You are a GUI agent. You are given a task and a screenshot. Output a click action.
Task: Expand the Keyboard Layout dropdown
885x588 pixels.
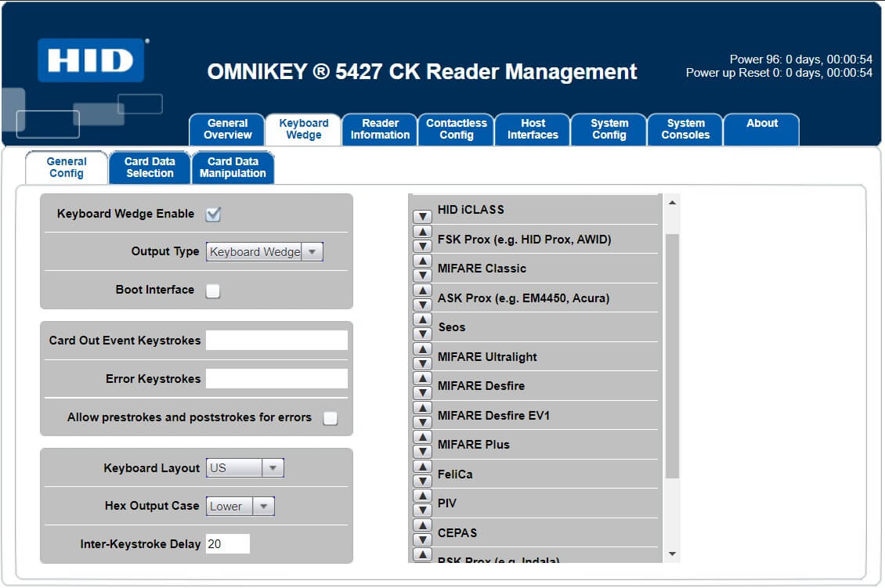[244, 468]
